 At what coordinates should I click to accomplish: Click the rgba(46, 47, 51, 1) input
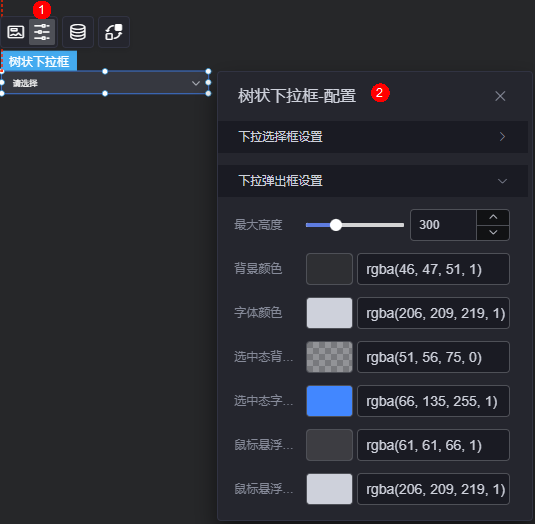coord(433,269)
